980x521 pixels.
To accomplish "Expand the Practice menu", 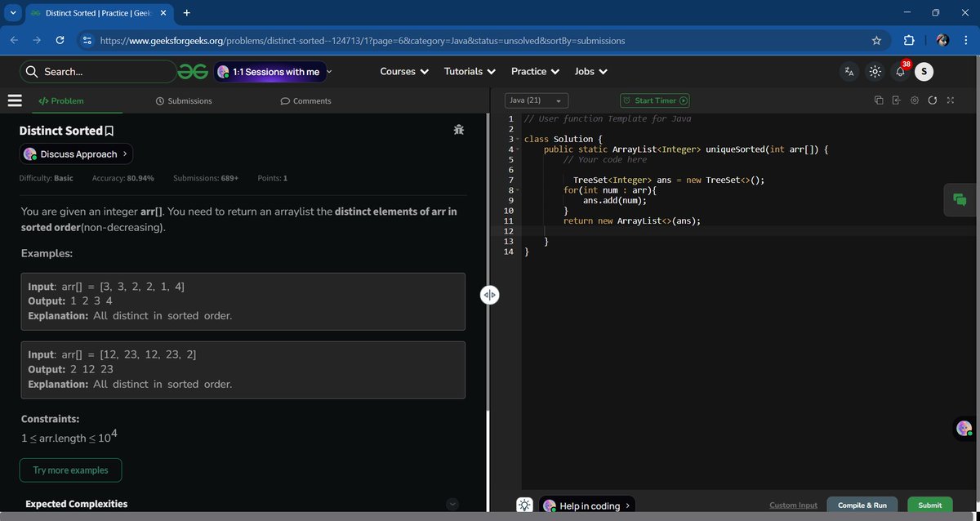I will (x=535, y=72).
